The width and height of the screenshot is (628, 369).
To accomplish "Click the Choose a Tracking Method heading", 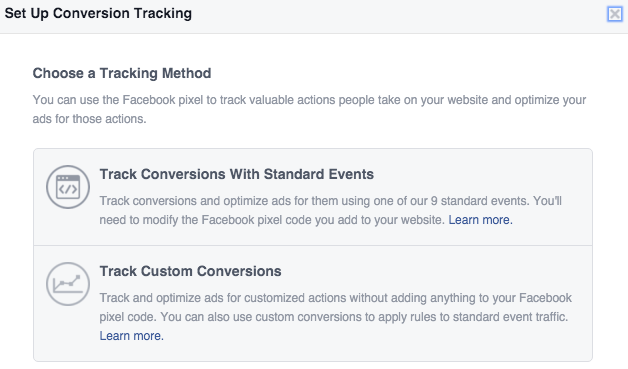I will point(122,73).
